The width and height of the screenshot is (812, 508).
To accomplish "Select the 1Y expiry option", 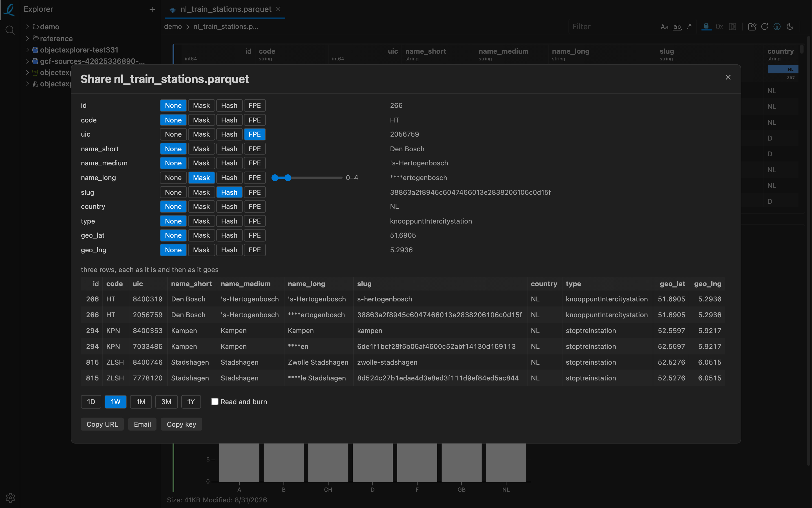I will coord(191,402).
